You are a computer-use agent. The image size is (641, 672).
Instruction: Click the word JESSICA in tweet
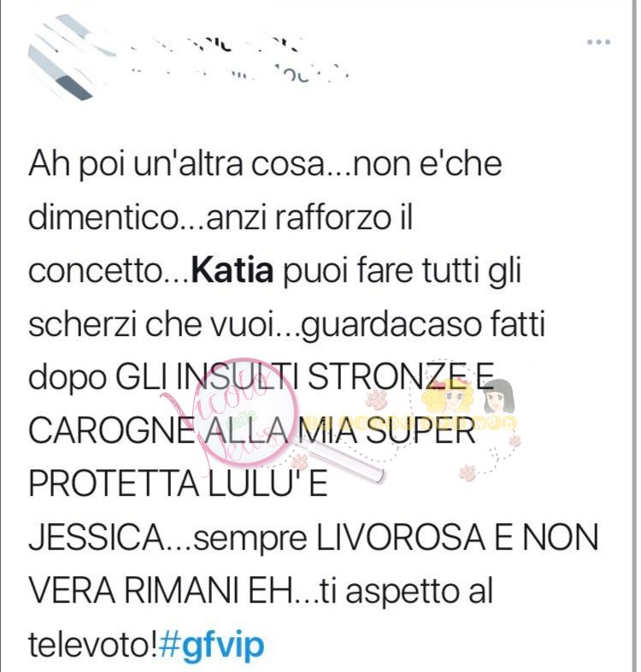pos(97,538)
